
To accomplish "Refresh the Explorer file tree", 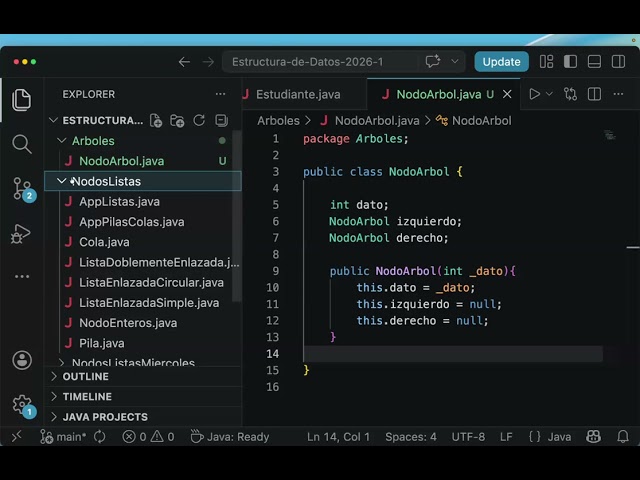I will 199,120.
